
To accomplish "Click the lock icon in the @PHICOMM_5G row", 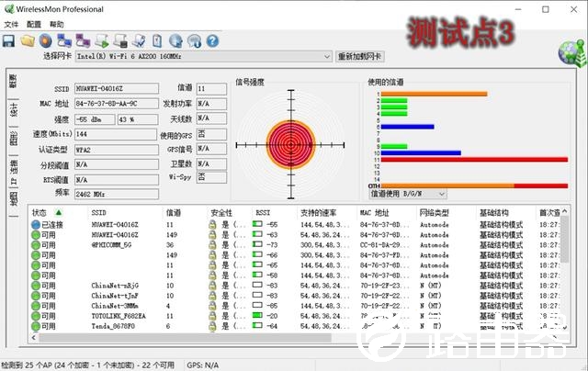I will click(x=212, y=245).
